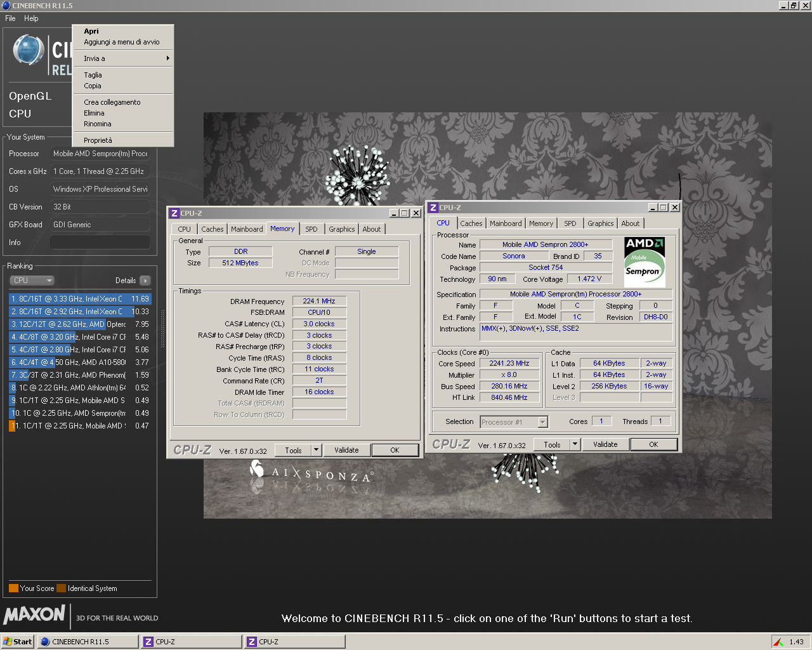This screenshot has width=812, height=650.
Task: Switch to Mainboard tab in left CPU-Z window
Action: coord(247,229)
